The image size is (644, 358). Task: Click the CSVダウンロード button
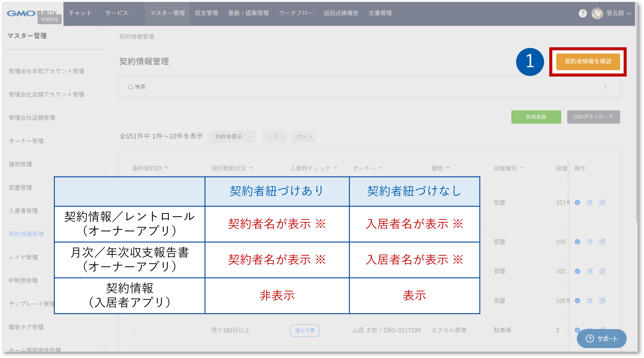593,117
